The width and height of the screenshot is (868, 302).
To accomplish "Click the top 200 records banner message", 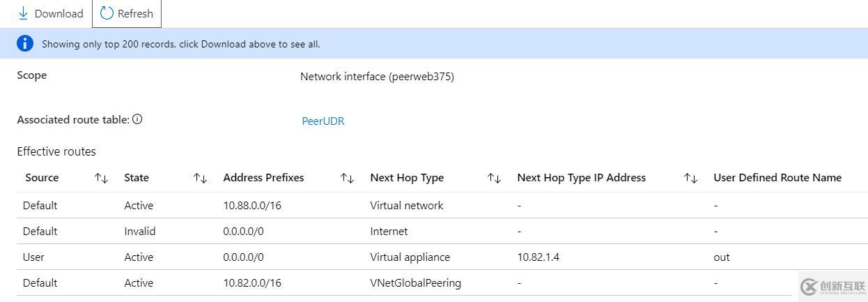I will pos(181,44).
